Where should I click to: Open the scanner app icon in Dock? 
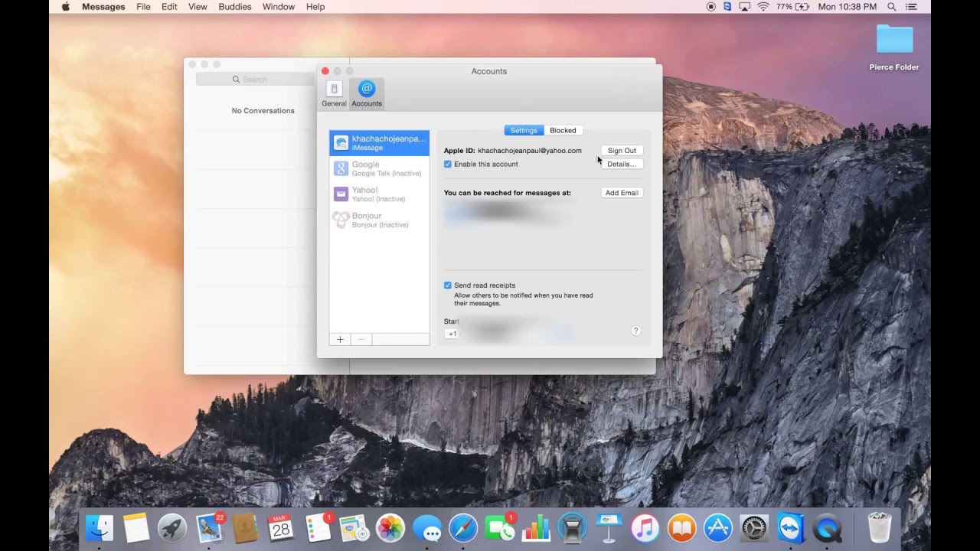(x=572, y=528)
